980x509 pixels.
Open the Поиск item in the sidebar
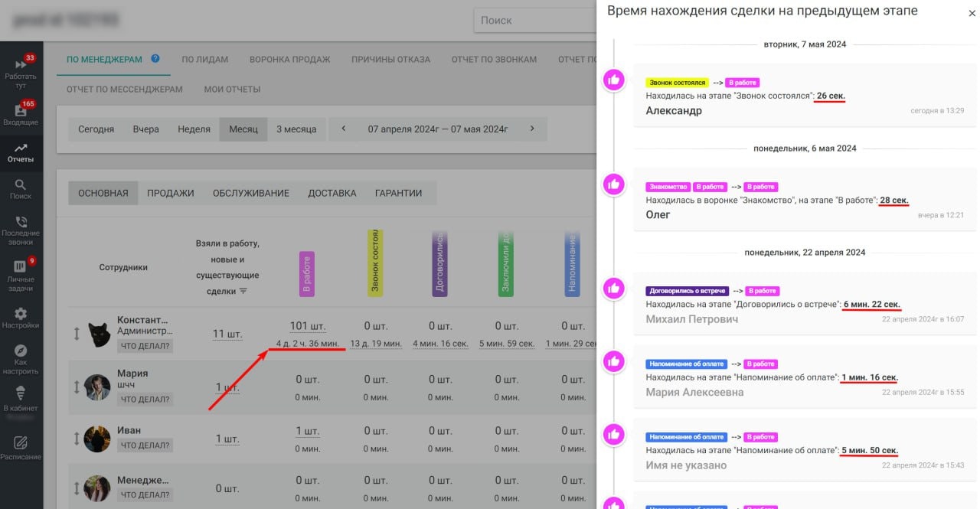tap(21, 189)
